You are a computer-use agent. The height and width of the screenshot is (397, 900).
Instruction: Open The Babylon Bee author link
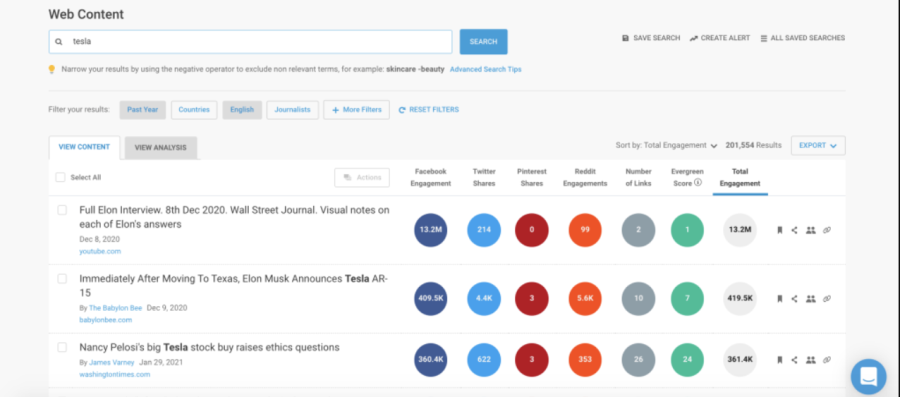coord(115,308)
